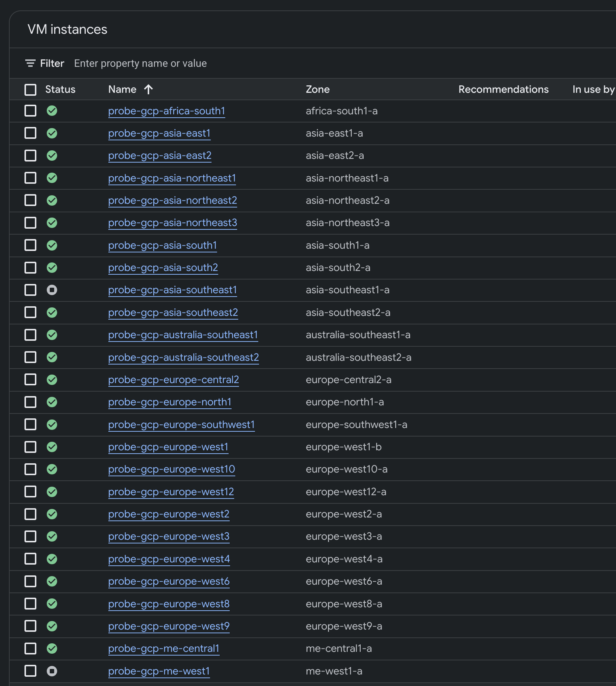Click running status icon for asia-south2
Screen dimensions: 616x686
52,268
